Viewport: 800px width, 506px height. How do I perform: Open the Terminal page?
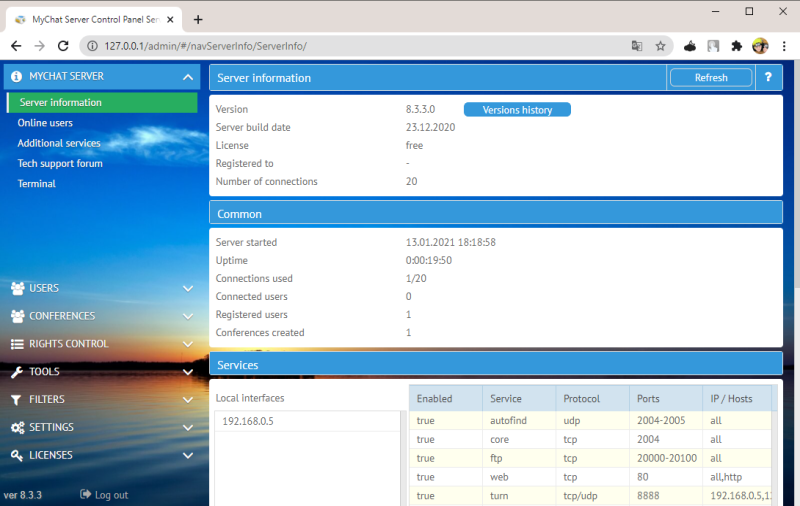pos(36,184)
